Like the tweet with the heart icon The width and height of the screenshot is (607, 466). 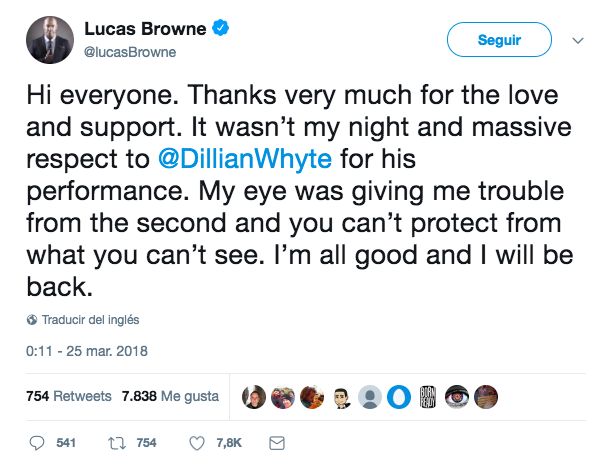pyautogui.click(x=197, y=442)
